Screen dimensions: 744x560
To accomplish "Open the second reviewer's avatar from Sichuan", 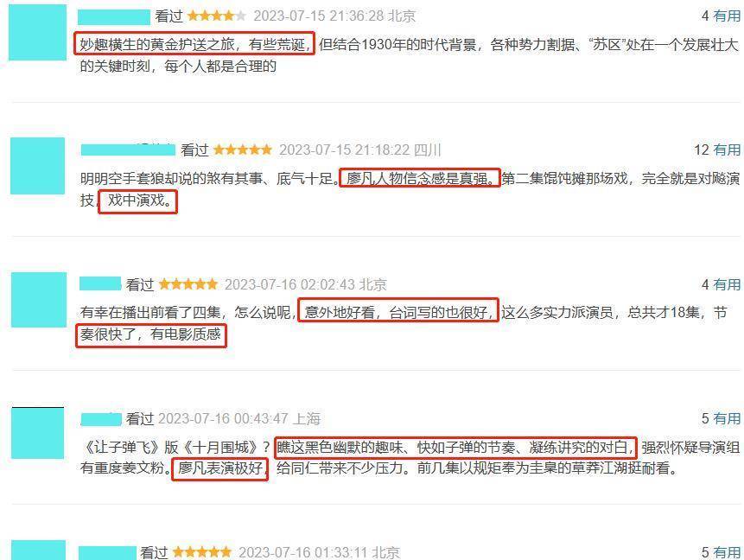I will pos(37,166).
